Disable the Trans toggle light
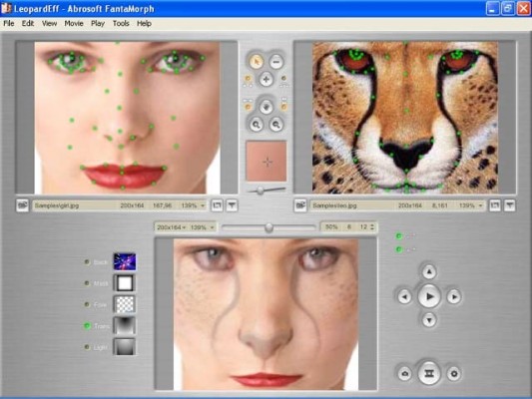 [87, 326]
